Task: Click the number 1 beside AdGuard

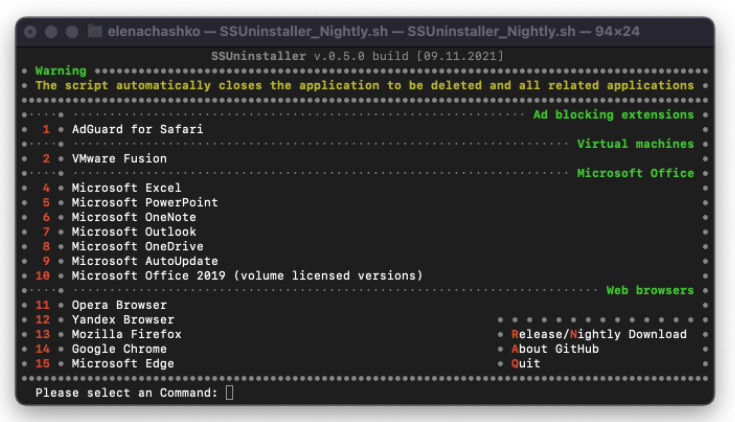Action: point(46,129)
